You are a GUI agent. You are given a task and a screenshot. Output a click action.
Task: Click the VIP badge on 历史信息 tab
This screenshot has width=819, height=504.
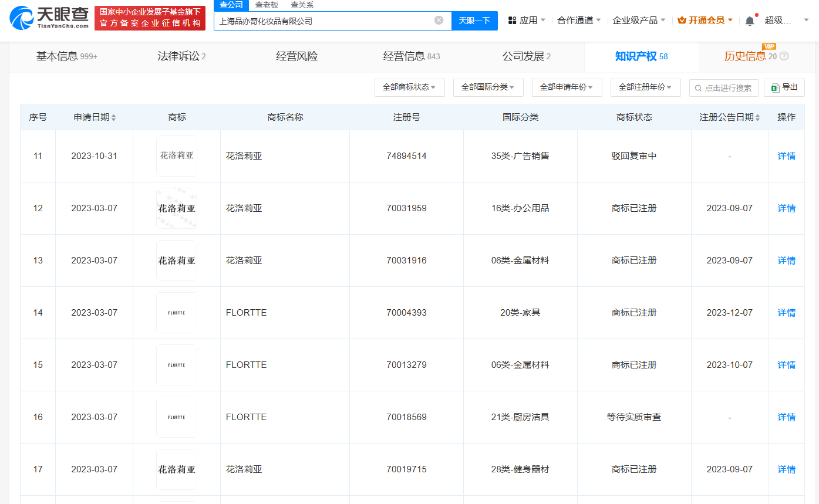(770, 46)
